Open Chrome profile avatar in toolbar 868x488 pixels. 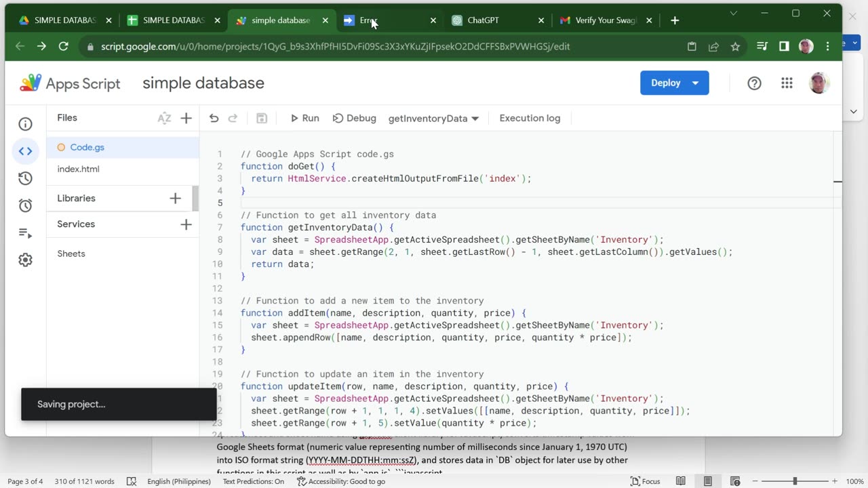pyautogui.click(x=806, y=47)
